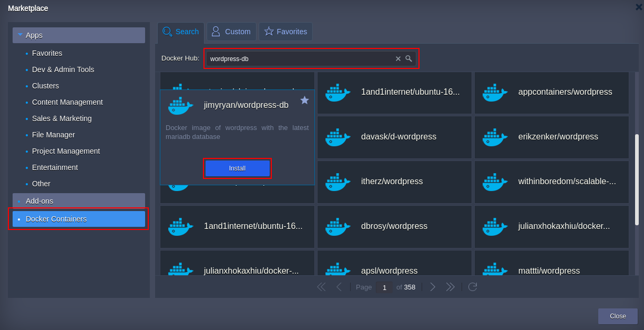Click the page number field
The width and height of the screenshot is (644, 330).
[x=384, y=287]
